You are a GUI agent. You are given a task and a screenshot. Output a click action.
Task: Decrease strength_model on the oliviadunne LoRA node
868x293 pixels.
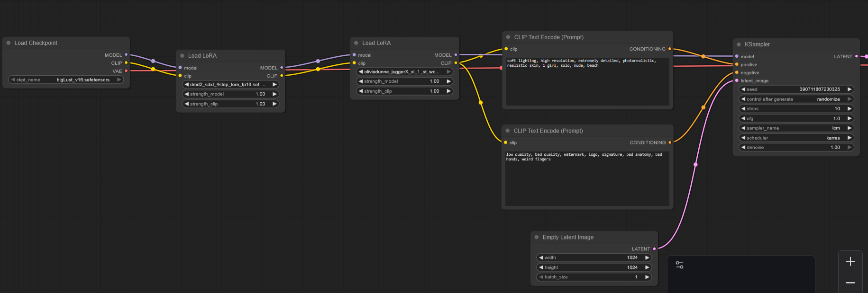coord(360,81)
